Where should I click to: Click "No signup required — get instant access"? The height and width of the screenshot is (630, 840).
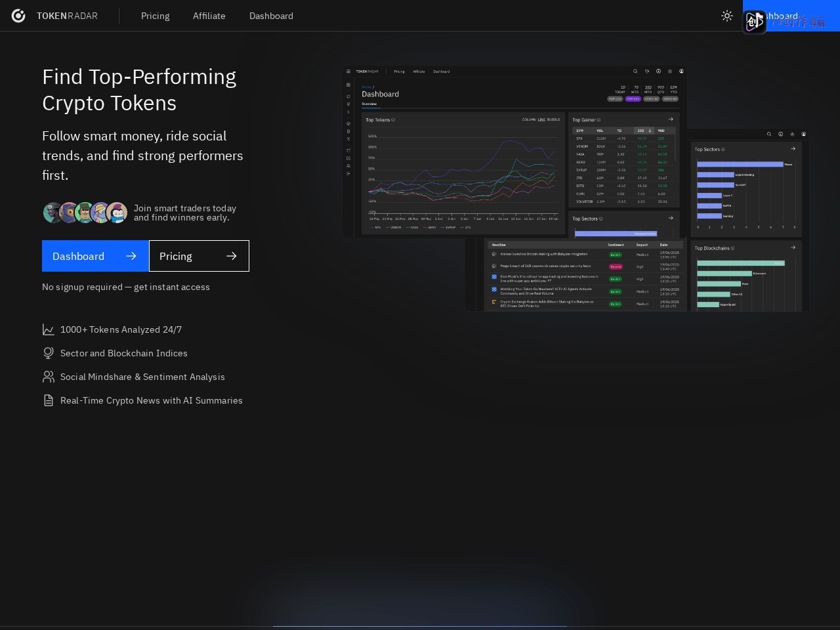[126, 287]
